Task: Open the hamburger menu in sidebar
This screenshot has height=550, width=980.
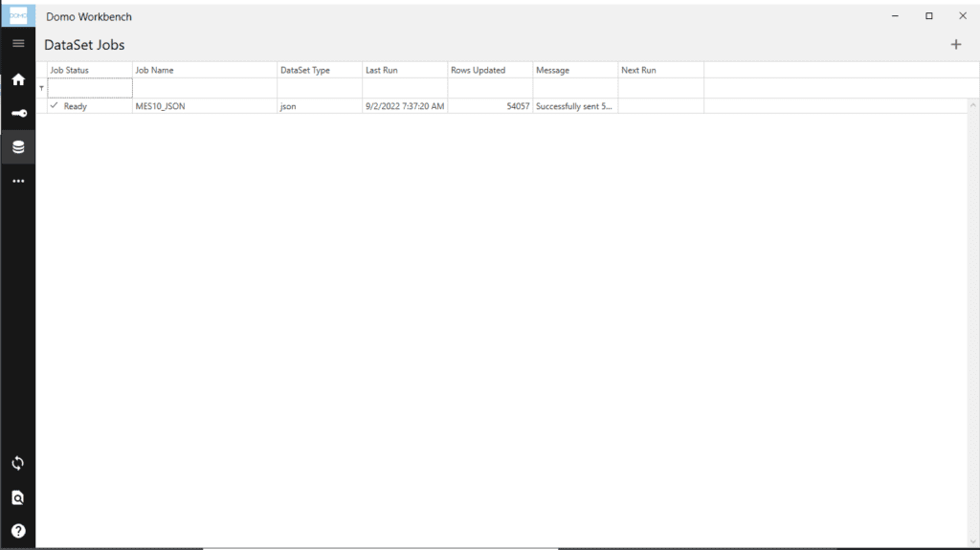Action: (x=18, y=44)
